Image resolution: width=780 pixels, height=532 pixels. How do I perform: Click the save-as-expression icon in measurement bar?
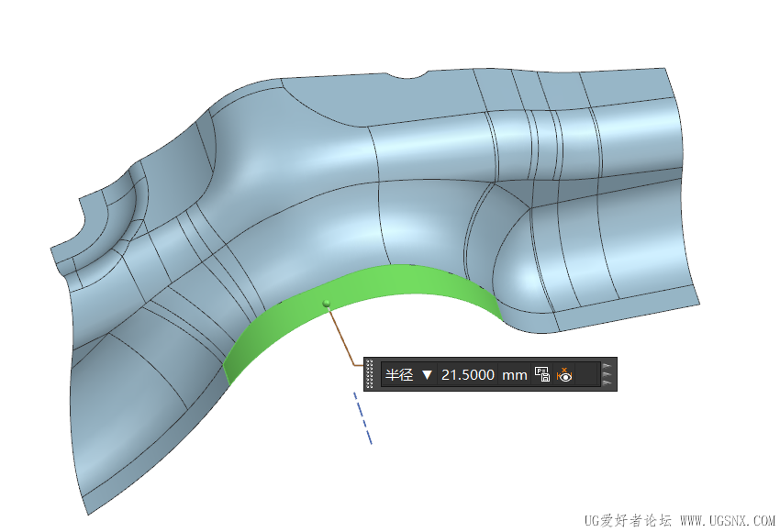pos(542,374)
